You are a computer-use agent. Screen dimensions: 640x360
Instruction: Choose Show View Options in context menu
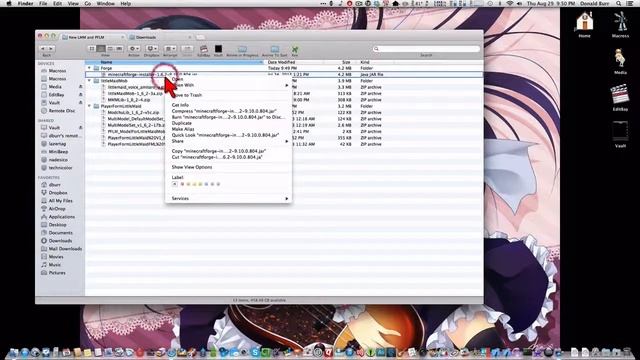pyautogui.click(x=228, y=167)
